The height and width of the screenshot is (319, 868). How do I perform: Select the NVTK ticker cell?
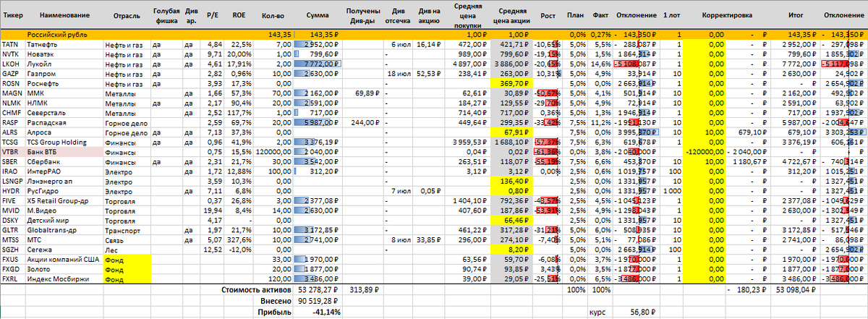12,54
